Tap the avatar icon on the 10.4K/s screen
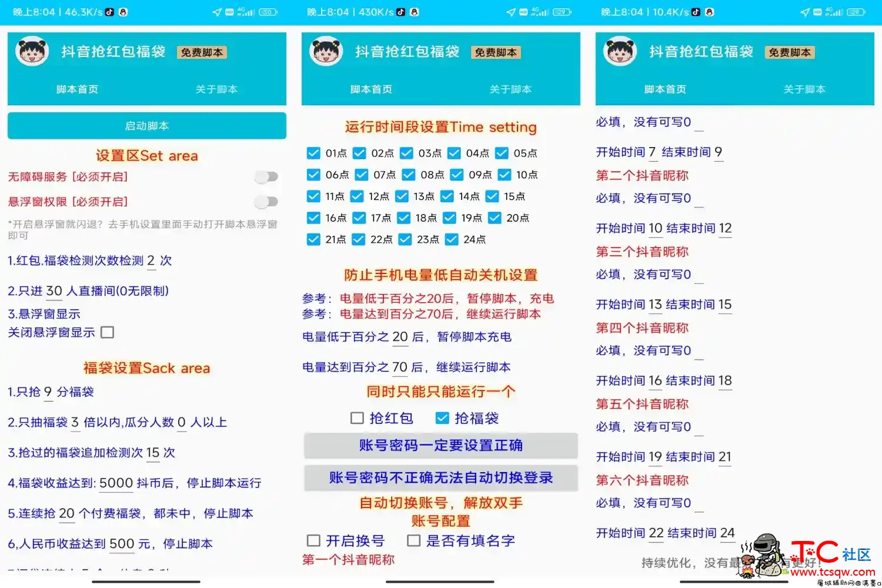The height and width of the screenshot is (588, 882). click(x=620, y=52)
